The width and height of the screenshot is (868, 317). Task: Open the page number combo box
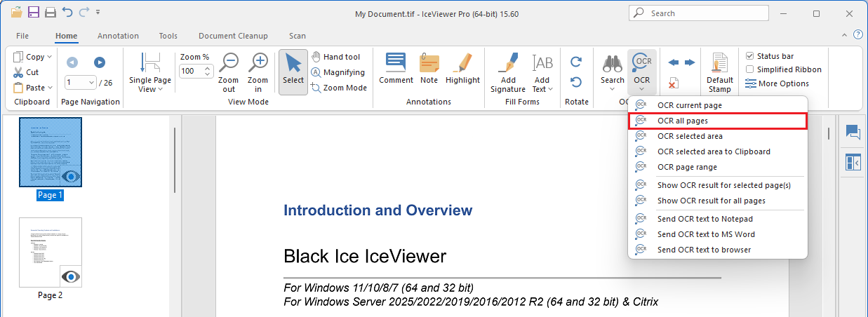point(80,82)
